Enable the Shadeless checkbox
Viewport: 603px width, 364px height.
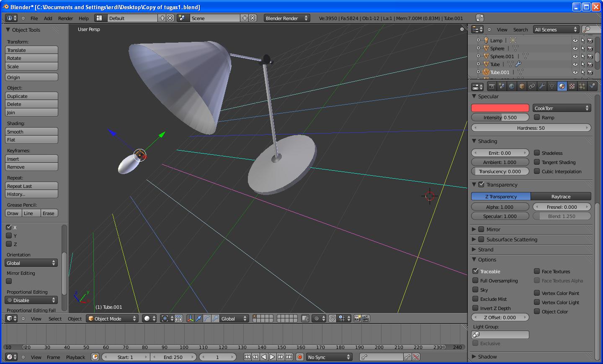tap(537, 153)
